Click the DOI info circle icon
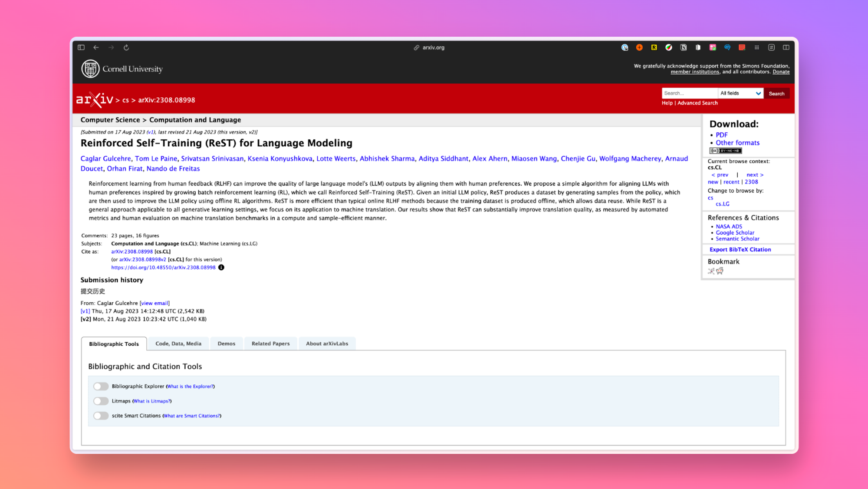Screen dimensions: 868x489 tap(221, 268)
